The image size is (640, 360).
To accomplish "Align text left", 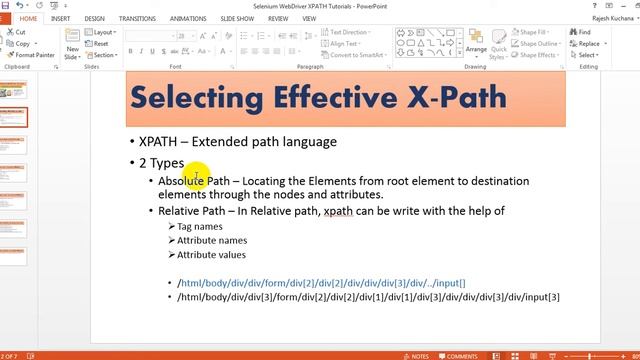I will [x=244, y=51].
